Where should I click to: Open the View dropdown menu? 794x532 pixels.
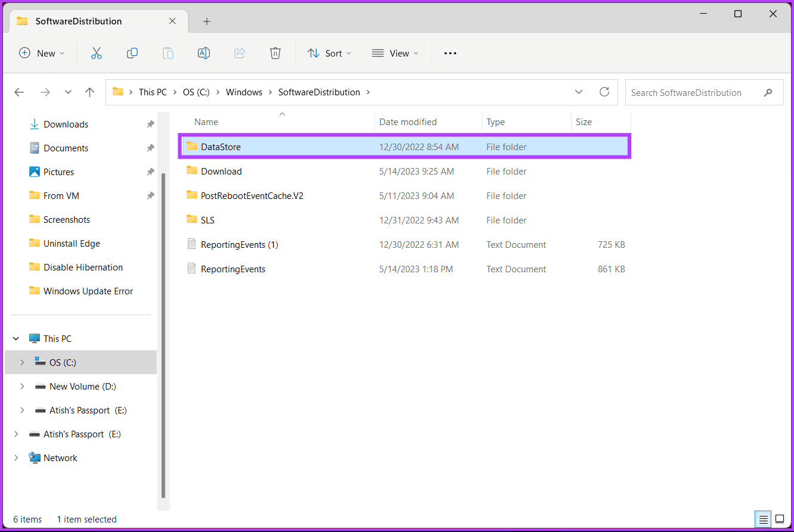click(395, 53)
